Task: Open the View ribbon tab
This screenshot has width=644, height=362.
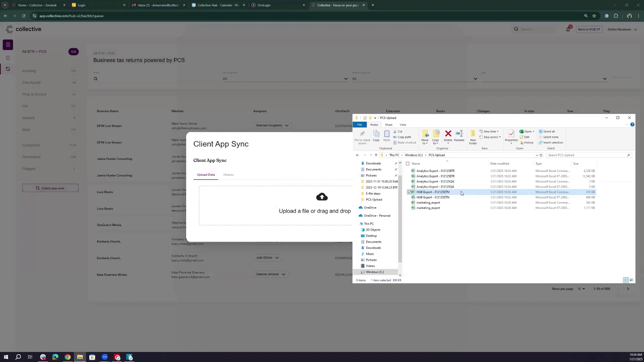Action: point(402,125)
